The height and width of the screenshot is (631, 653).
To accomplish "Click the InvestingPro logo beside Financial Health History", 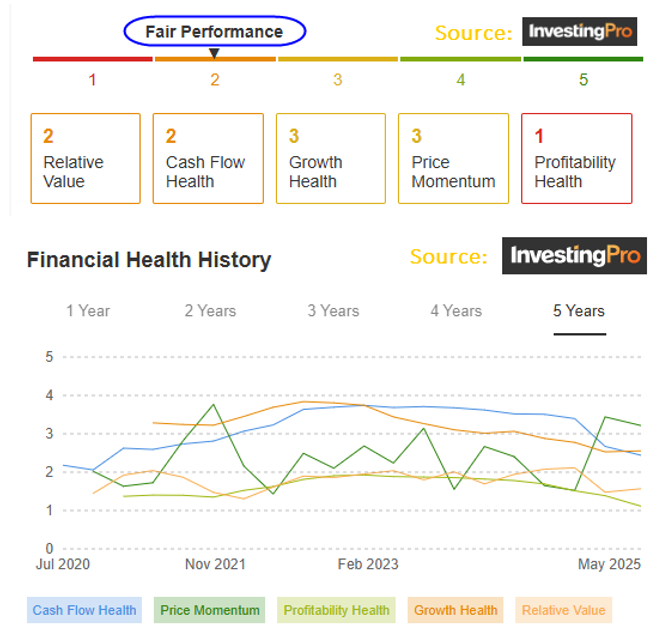I will 575,255.
